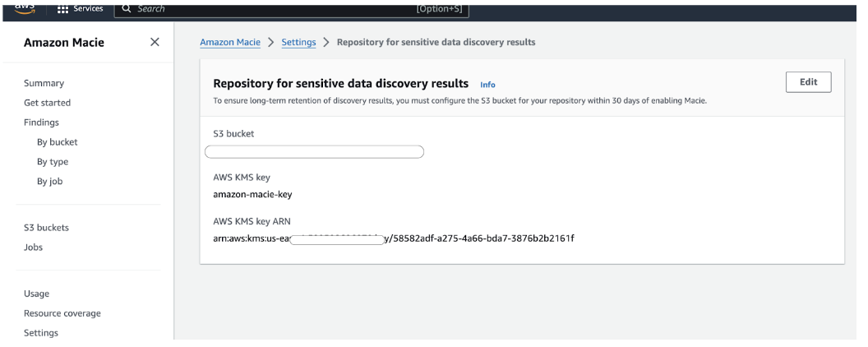Viewport: 868px width, 347px height.
Task: Select Get started in navigation
Action: tap(47, 103)
